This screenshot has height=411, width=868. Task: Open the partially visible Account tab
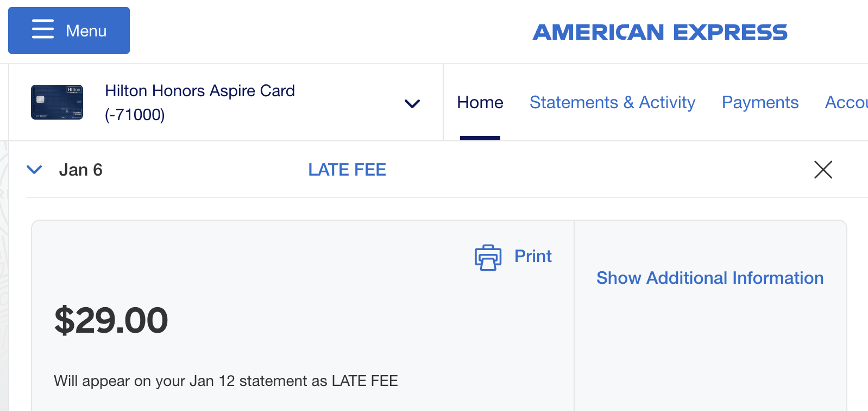click(846, 102)
